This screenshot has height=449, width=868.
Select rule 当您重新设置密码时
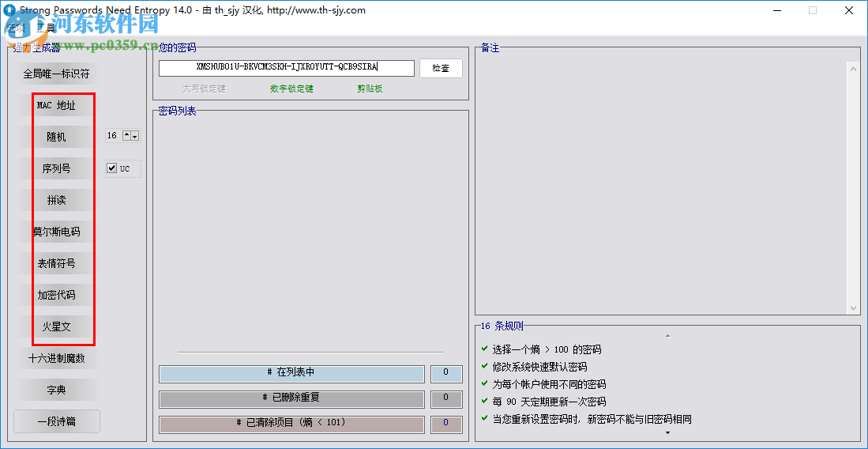point(592,419)
